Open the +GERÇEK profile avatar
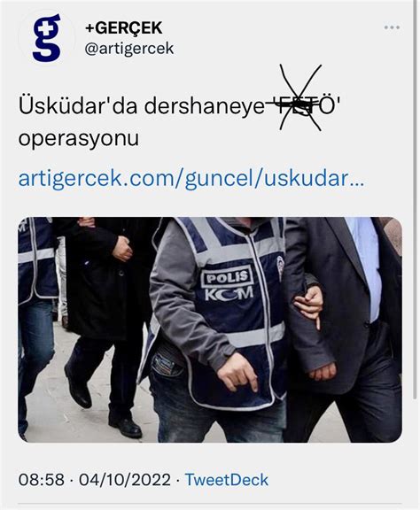 tap(47, 38)
